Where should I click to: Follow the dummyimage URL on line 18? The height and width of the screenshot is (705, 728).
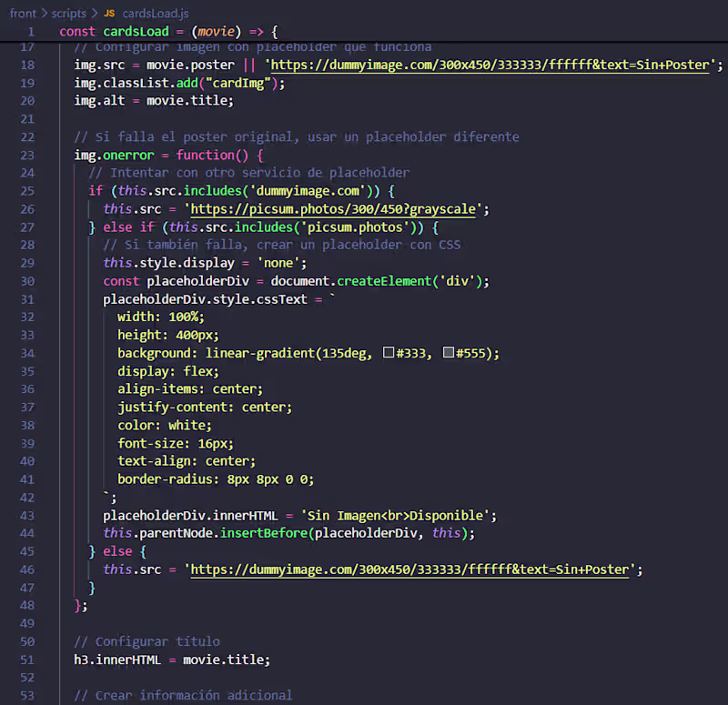(x=490, y=65)
